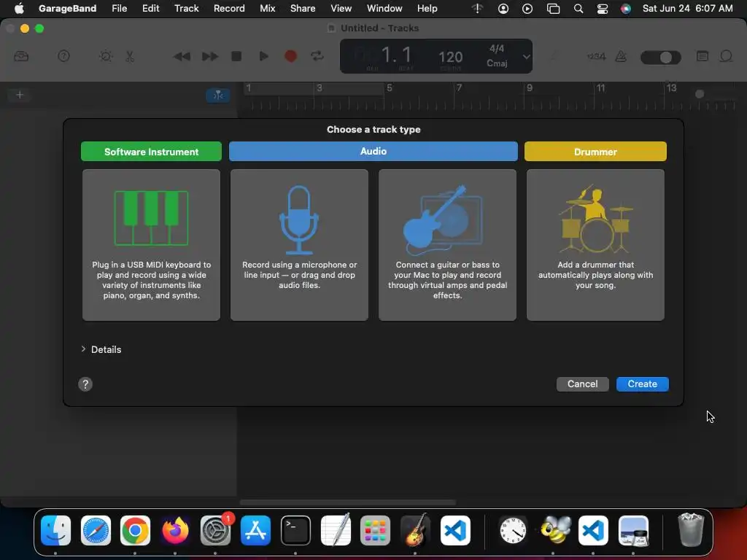The height and width of the screenshot is (560, 747).
Task: Start recording with the red record button
Action: (290, 56)
